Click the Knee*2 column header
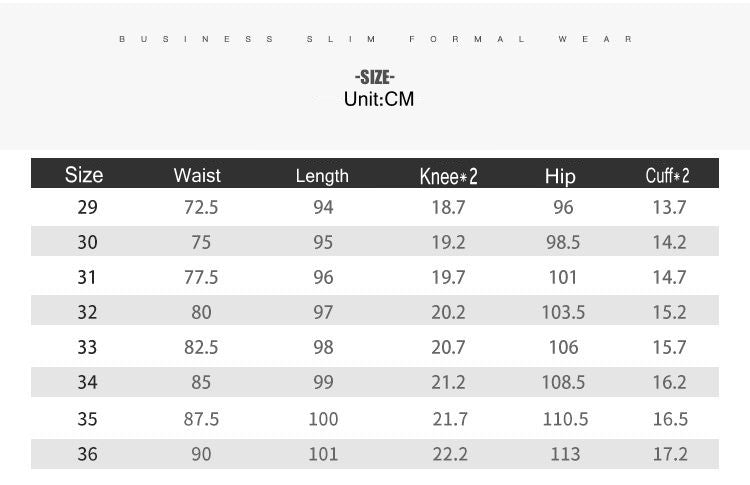 pos(448,176)
